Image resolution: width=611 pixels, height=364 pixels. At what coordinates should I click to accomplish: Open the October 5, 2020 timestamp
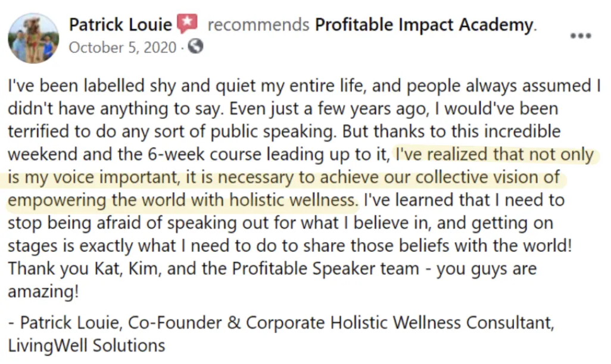pyautogui.click(x=123, y=48)
